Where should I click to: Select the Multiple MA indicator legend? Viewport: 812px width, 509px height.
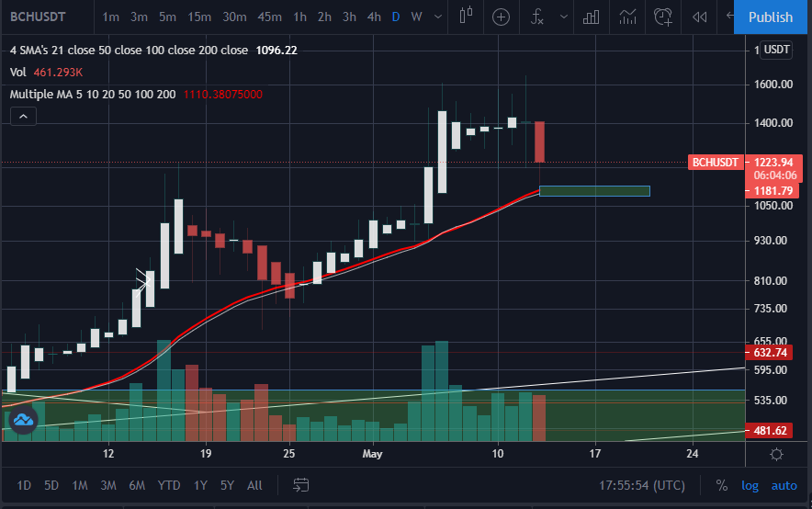click(93, 95)
